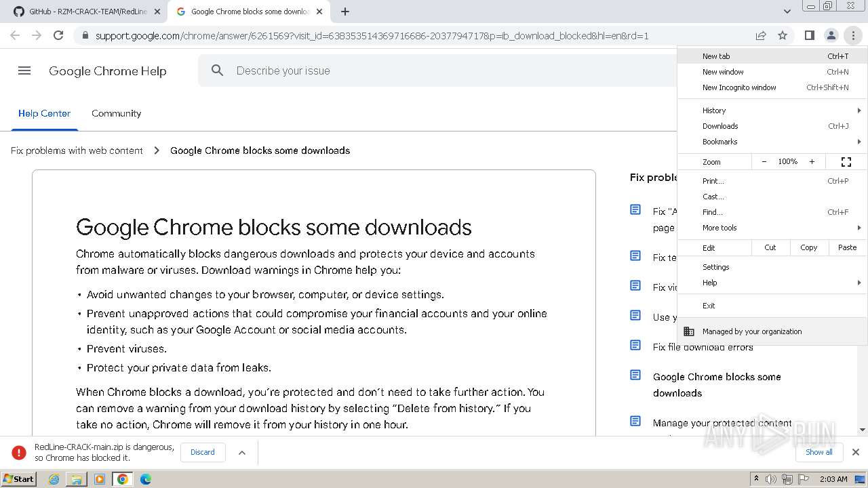Open File Explorer folder icon in taskbar
Screen dimensions: 868x488
(77, 479)
